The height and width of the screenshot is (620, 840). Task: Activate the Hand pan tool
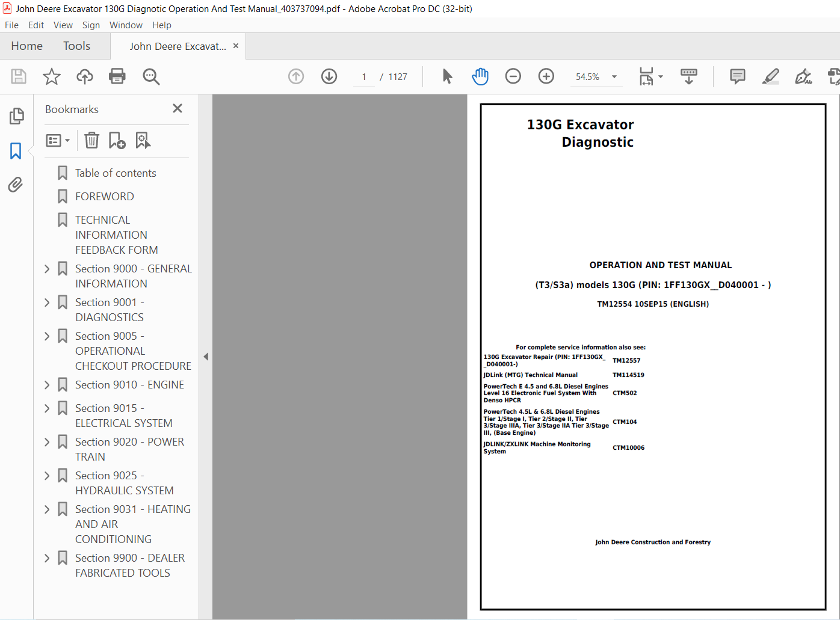click(480, 76)
